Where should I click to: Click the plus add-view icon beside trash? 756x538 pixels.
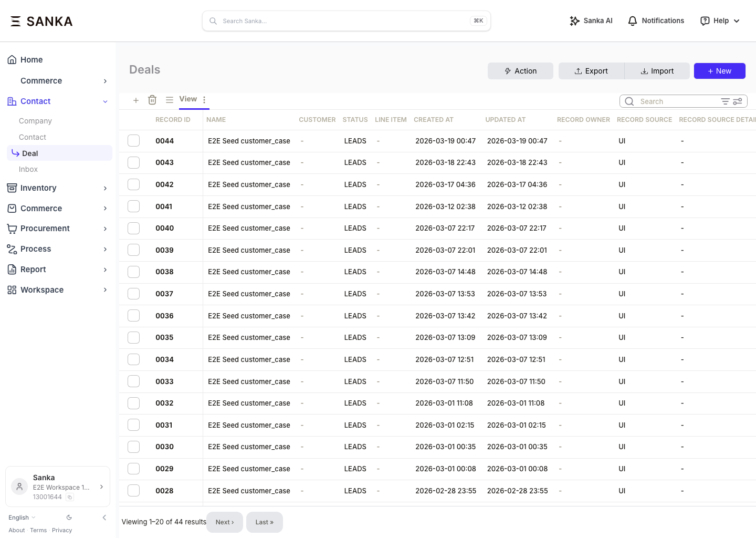(x=136, y=100)
